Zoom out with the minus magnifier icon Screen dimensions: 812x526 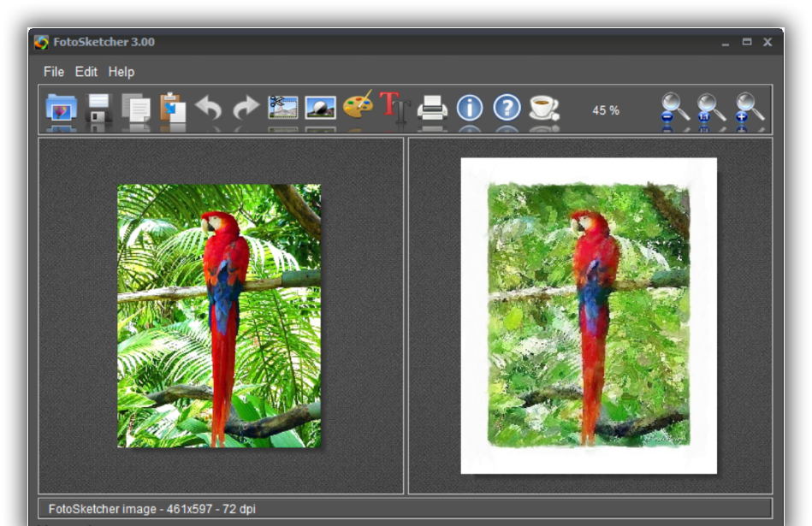675,108
